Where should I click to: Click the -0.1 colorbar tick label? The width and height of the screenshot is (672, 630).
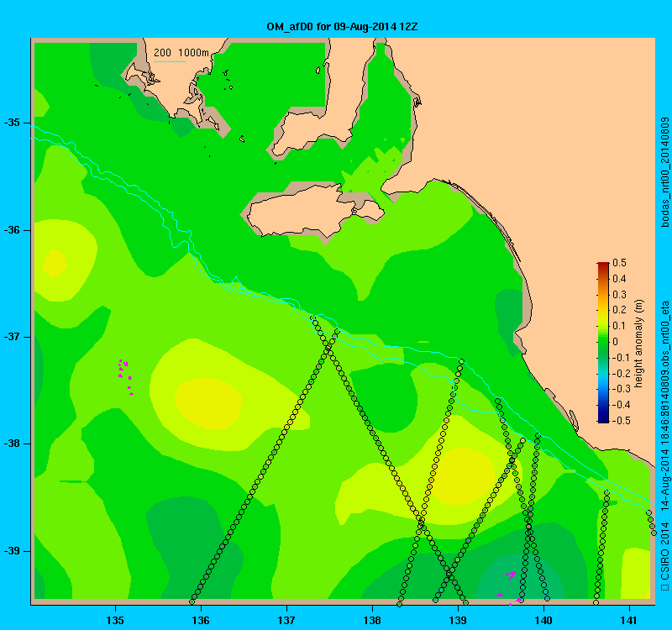pyautogui.click(x=619, y=358)
